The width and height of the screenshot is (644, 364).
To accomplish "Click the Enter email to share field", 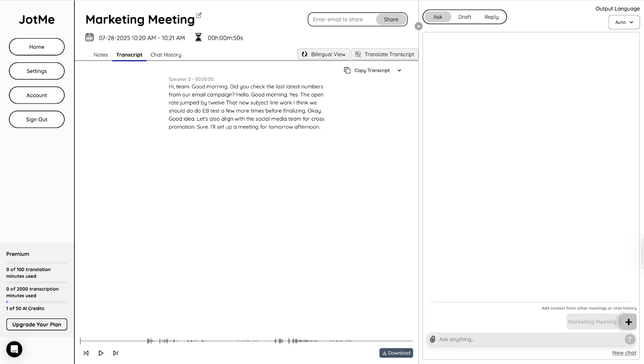I will click(x=342, y=19).
